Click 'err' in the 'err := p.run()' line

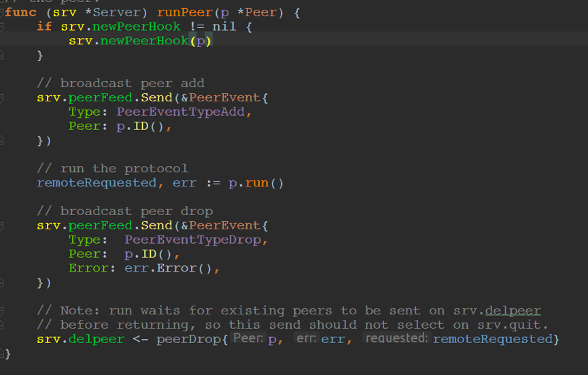coord(184,183)
